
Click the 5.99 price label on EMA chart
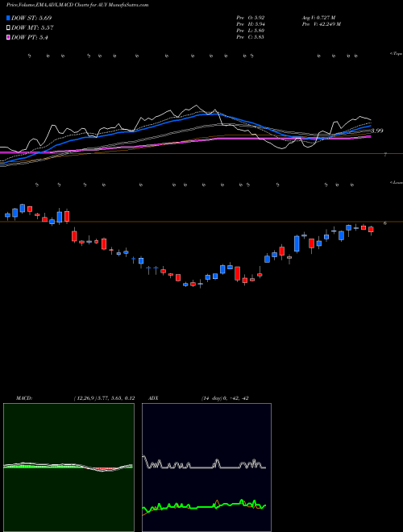pyautogui.click(x=377, y=131)
